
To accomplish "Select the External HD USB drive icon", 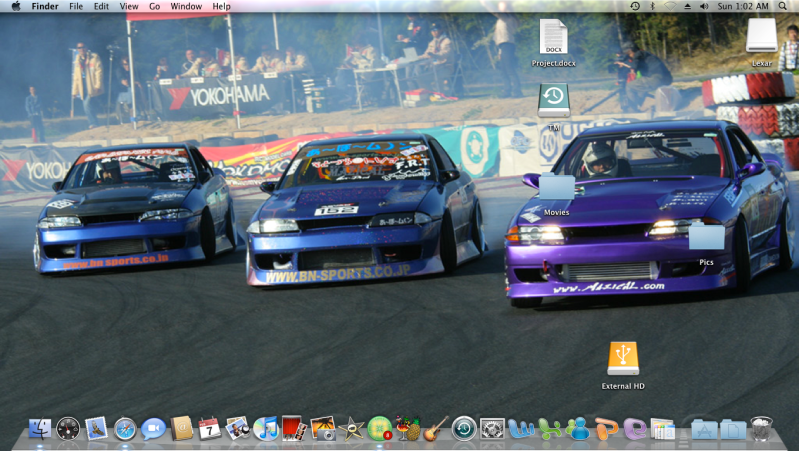I will click(623, 365).
